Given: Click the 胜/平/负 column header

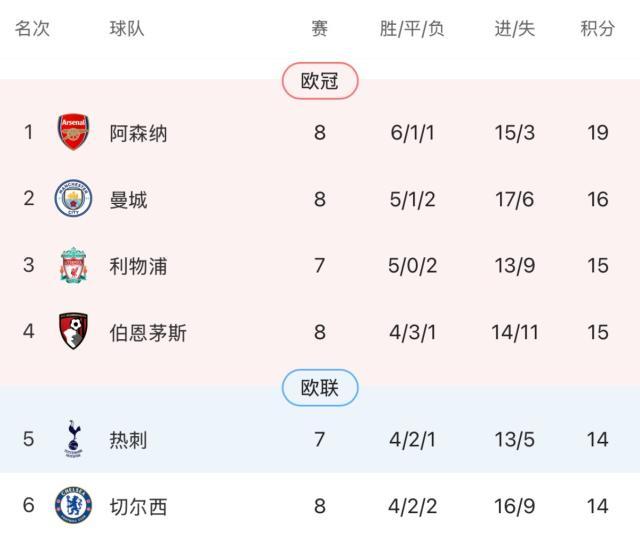Looking at the screenshot, I should (412, 29).
